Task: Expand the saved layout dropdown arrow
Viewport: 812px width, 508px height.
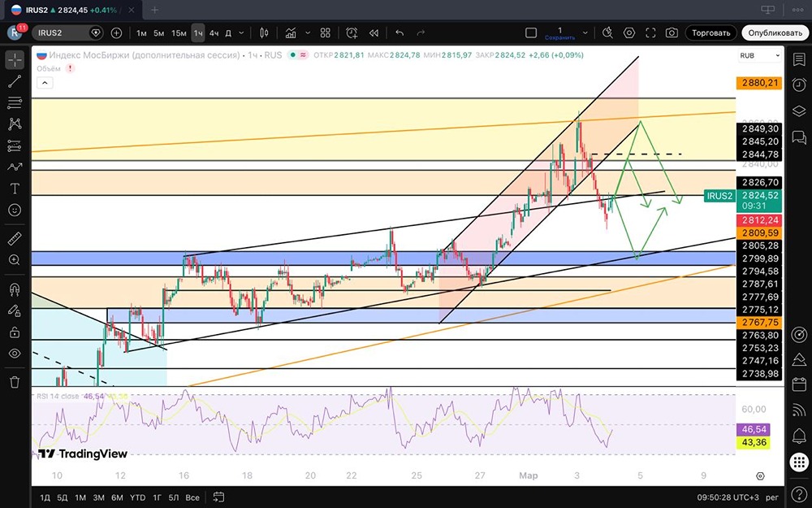Action: (x=585, y=33)
